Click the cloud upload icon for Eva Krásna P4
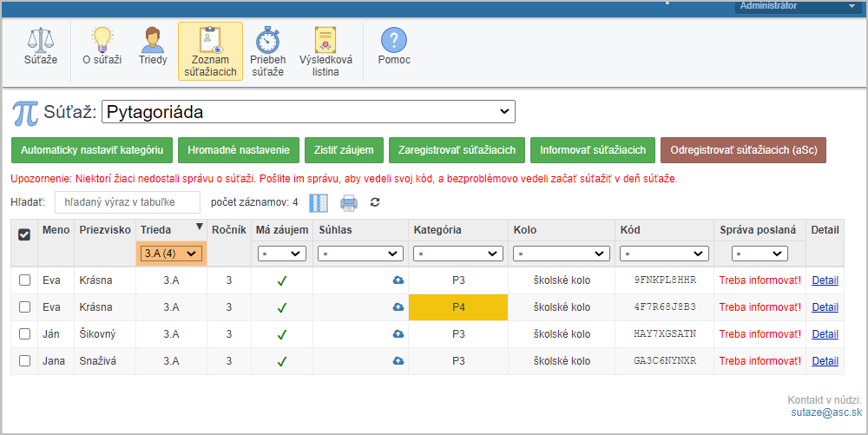 click(398, 307)
